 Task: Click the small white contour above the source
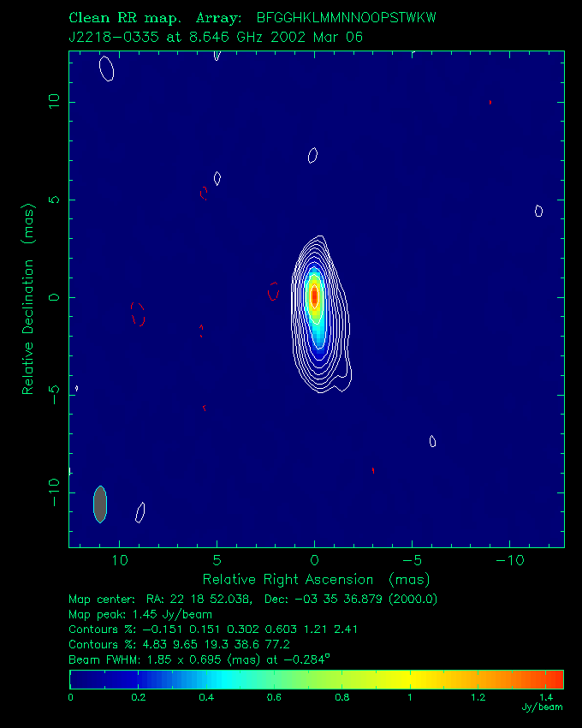pyautogui.click(x=312, y=156)
